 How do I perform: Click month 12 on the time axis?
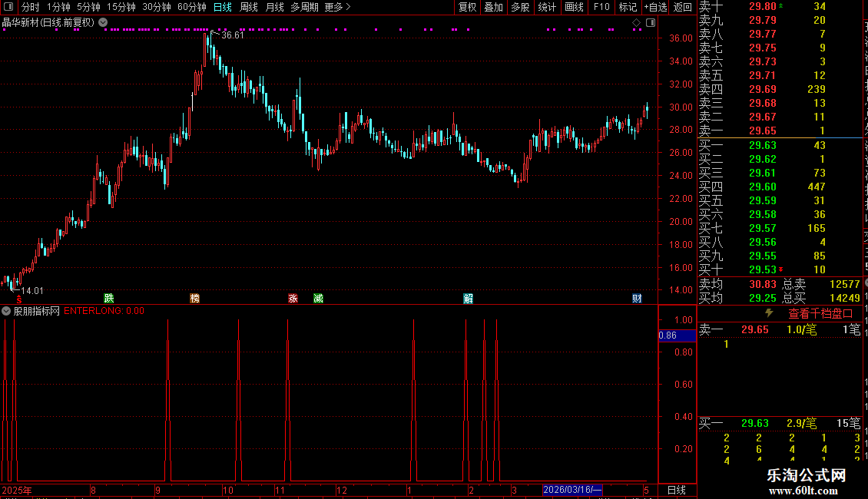click(x=342, y=490)
